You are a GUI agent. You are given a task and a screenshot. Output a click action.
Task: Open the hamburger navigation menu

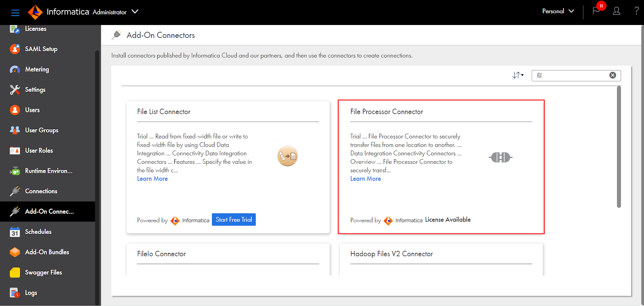point(15,12)
